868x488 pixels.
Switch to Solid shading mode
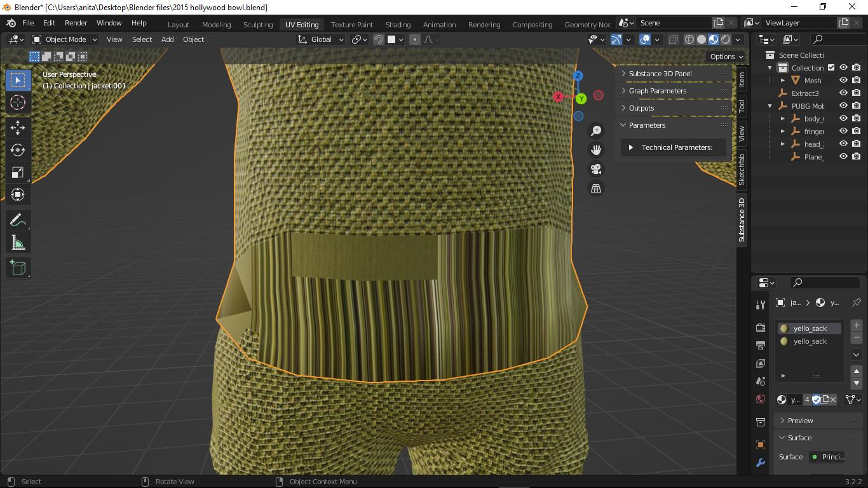(702, 39)
